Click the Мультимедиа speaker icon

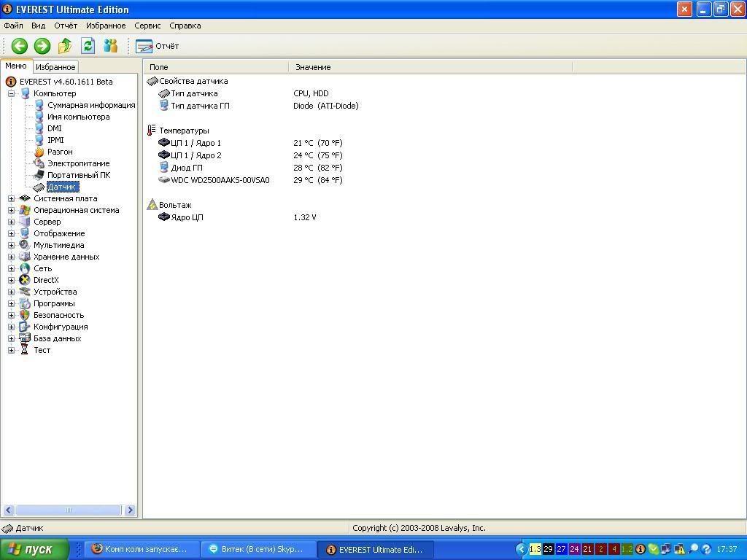tap(25, 245)
